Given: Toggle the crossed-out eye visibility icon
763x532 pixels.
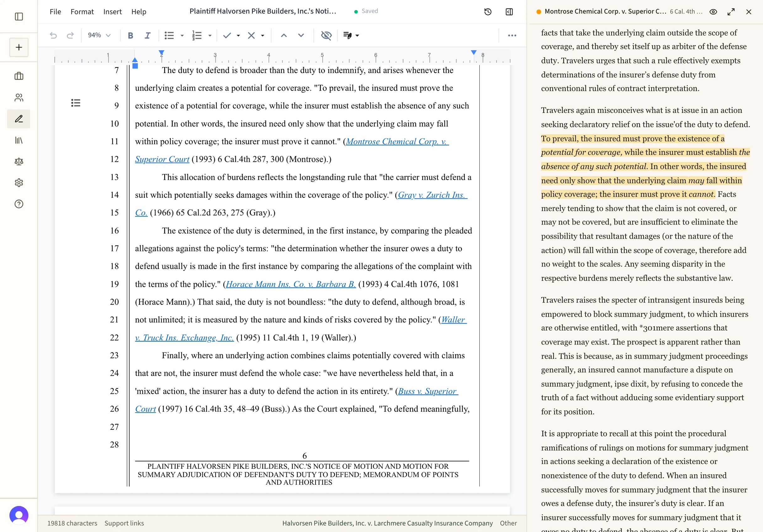Looking at the screenshot, I should point(326,35).
